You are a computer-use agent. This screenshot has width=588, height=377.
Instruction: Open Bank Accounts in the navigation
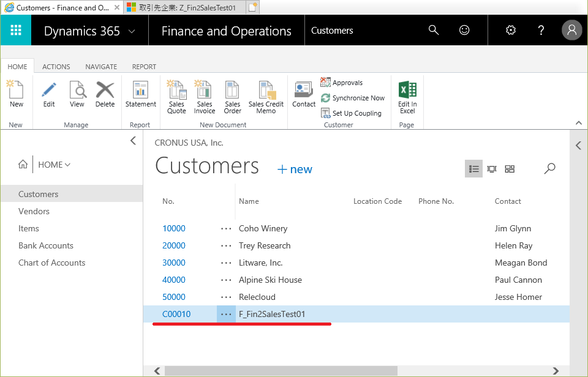click(x=46, y=246)
